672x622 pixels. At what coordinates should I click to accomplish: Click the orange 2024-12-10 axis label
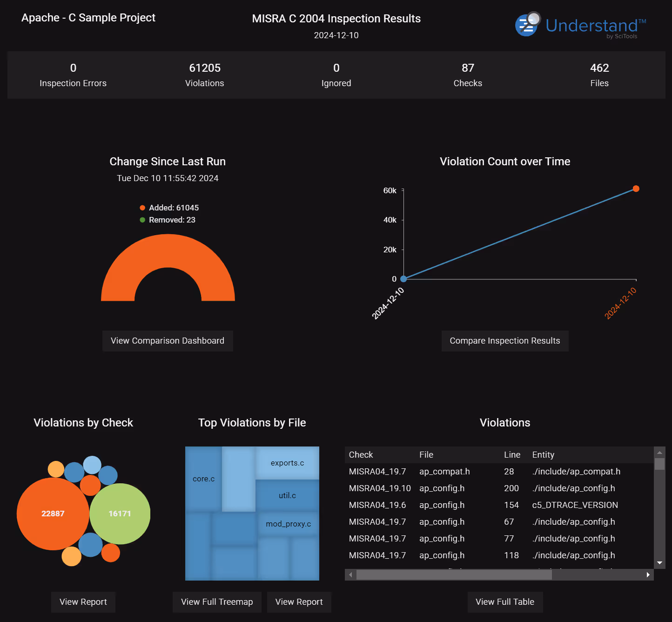click(x=620, y=303)
